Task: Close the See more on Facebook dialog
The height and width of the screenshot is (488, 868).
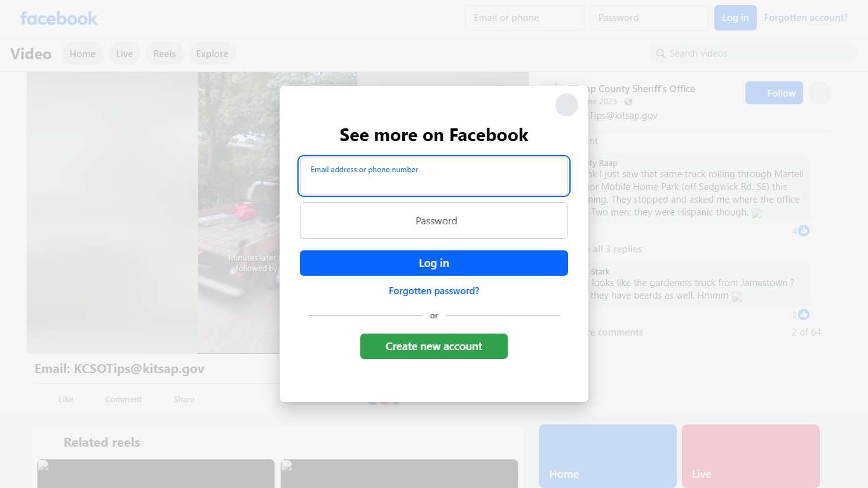Action: coord(566,105)
